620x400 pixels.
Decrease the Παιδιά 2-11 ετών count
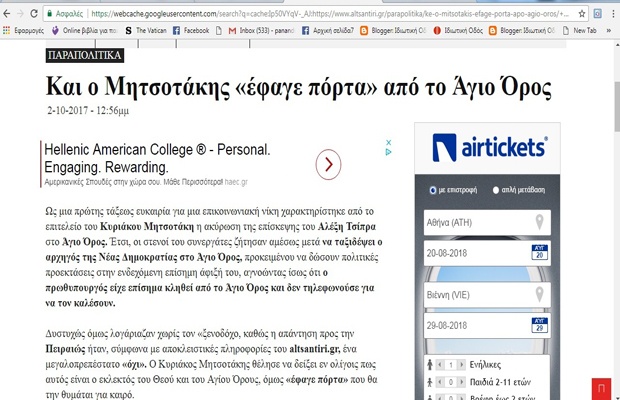pos(440,382)
